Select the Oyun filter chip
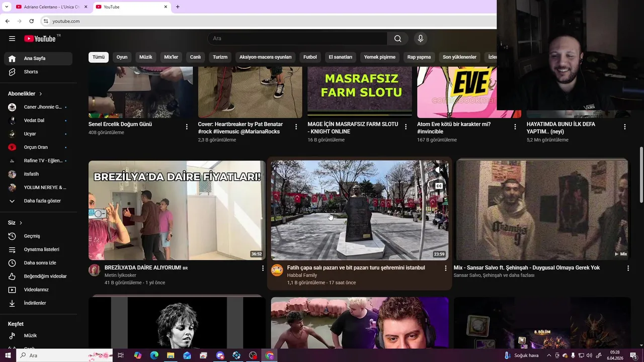644x362 pixels. [122, 57]
